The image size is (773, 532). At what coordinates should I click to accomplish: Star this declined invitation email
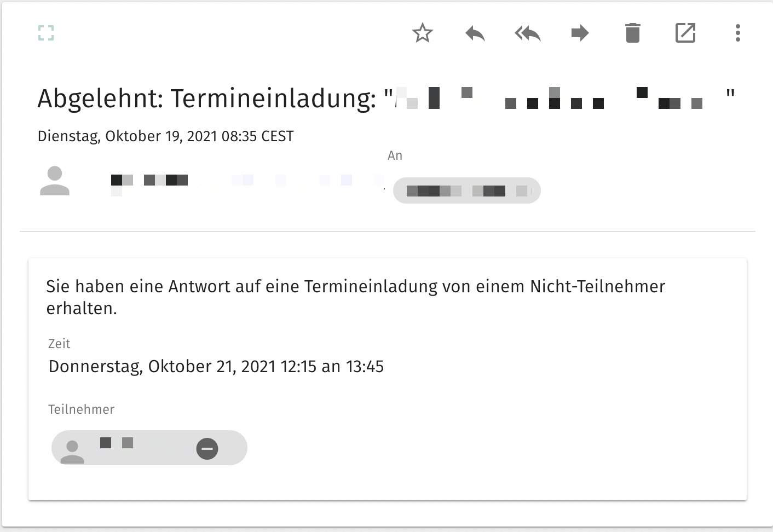point(422,33)
